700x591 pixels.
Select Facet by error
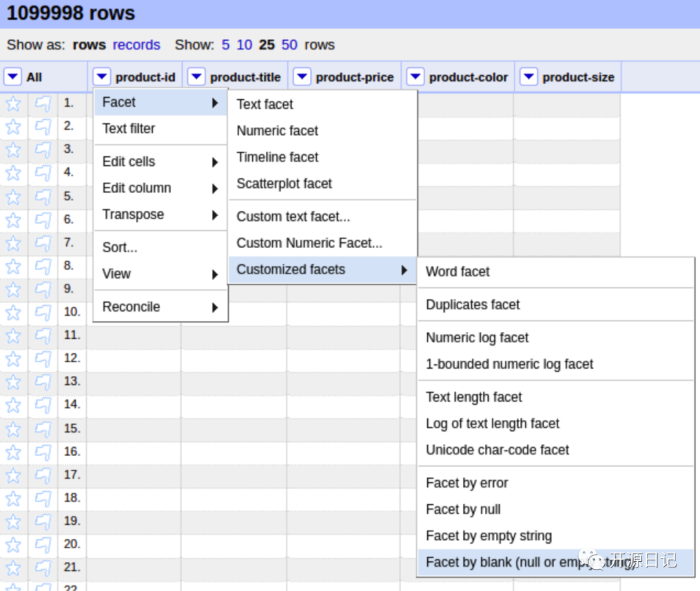tap(556, 483)
